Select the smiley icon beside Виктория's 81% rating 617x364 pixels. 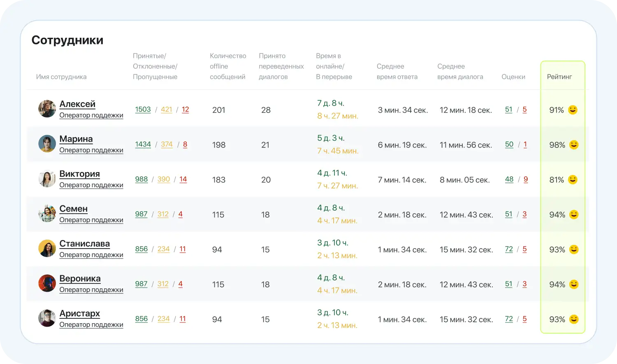click(x=573, y=180)
